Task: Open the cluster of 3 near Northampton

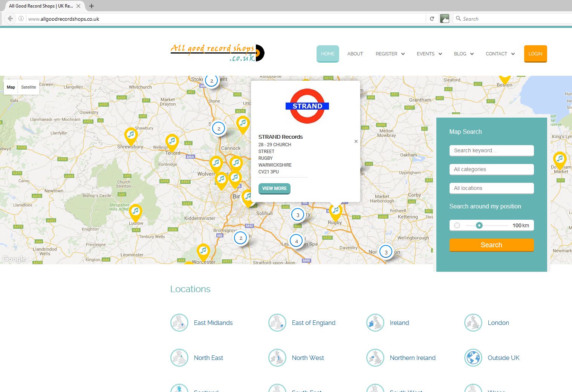Action: tap(386, 252)
